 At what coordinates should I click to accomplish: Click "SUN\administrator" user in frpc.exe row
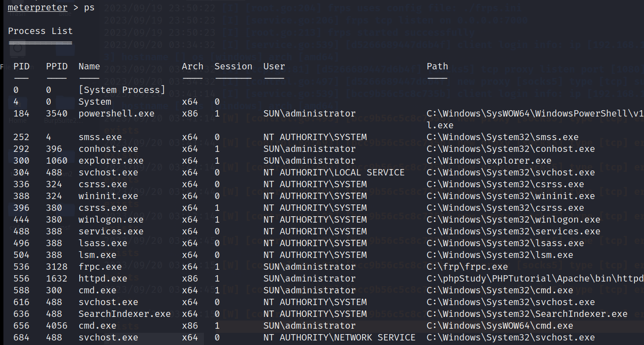point(310,267)
